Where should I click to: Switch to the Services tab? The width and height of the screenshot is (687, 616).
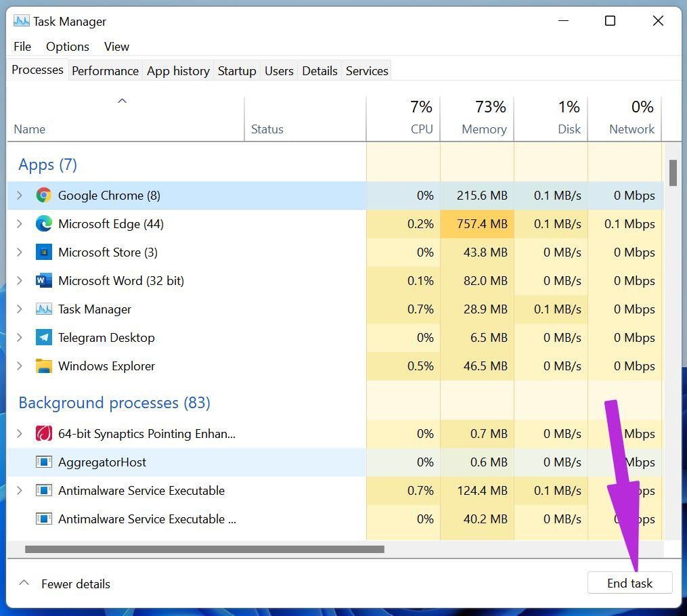coord(367,71)
